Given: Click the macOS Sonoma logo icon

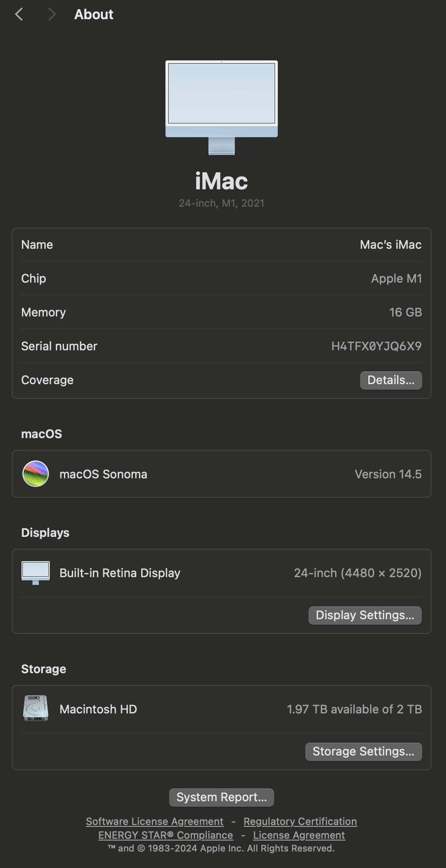Looking at the screenshot, I should coord(36,474).
